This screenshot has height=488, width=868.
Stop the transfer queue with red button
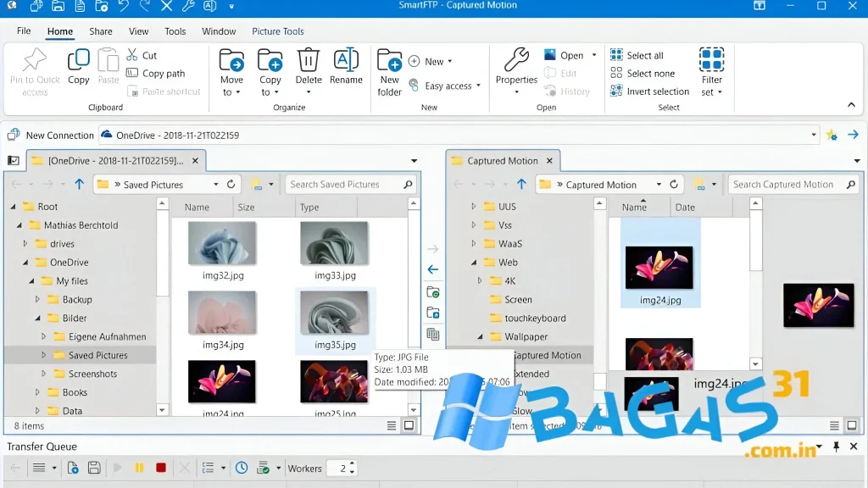point(161,468)
